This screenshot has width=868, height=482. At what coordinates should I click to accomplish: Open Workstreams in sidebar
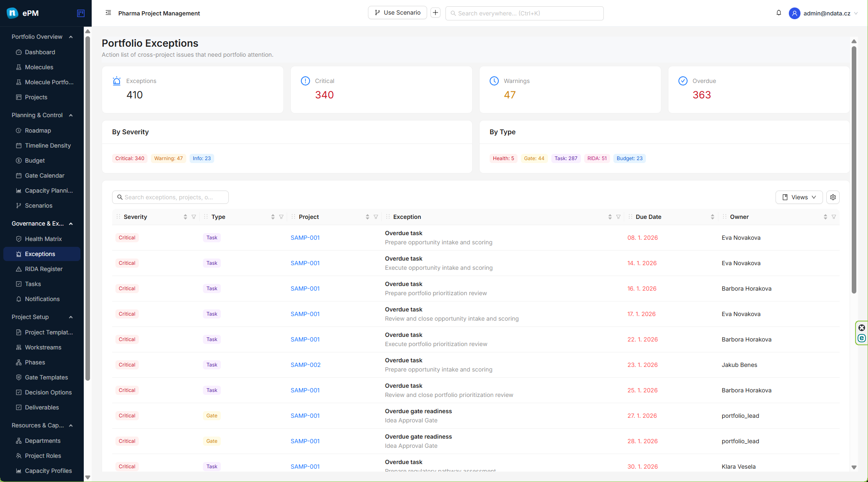tap(42, 347)
